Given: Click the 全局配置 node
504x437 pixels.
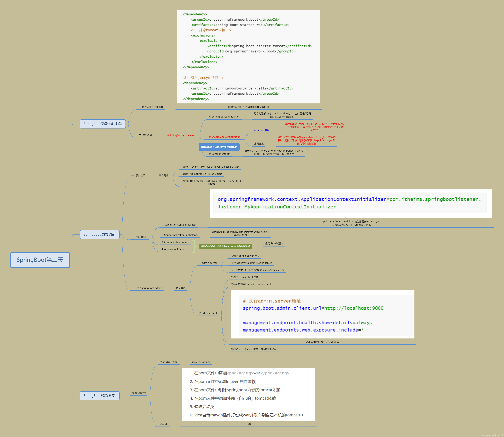Looking at the screenshot, I should (x=259, y=144).
